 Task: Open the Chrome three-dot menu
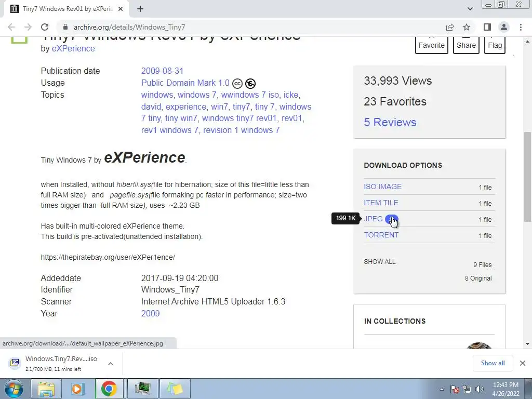pos(521,27)
